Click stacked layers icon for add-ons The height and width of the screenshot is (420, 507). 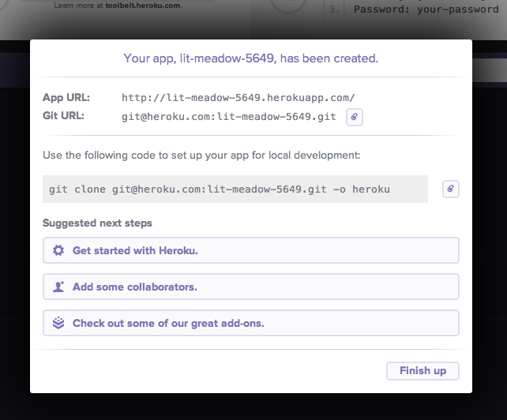pyautogui.click(x=58, y=323)
